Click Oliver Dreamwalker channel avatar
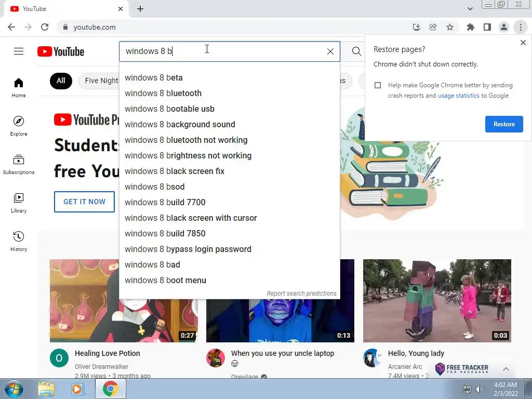Screen dimensions: 532x399 click(59, 358)
